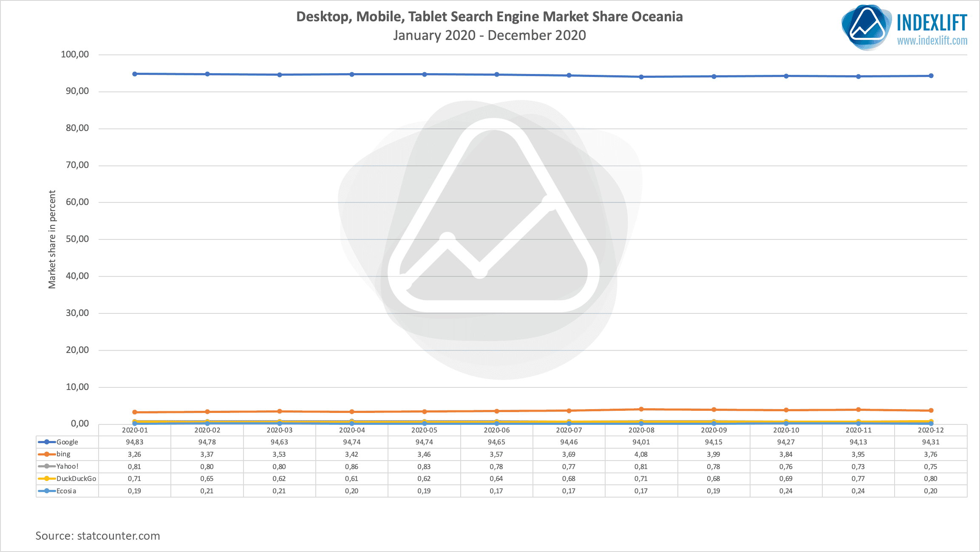Click the Google value '94,83'
The image size is (980, 552).
(x=135, y=442)
